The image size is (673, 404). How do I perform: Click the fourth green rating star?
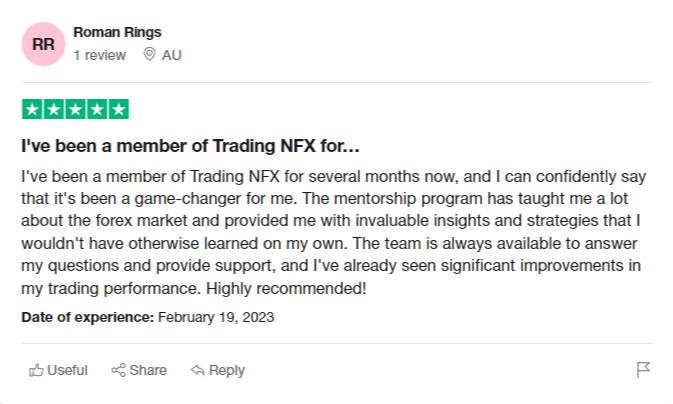97,109
